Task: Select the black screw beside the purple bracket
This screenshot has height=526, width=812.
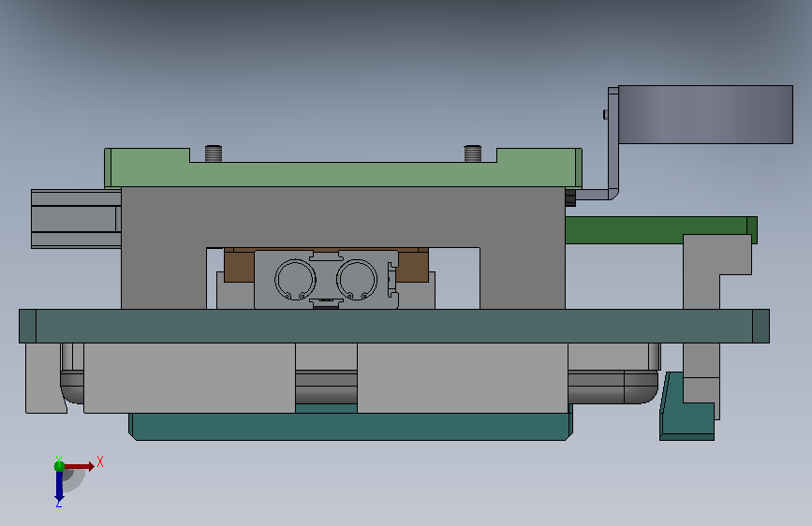Action: [x=570, y=197]
